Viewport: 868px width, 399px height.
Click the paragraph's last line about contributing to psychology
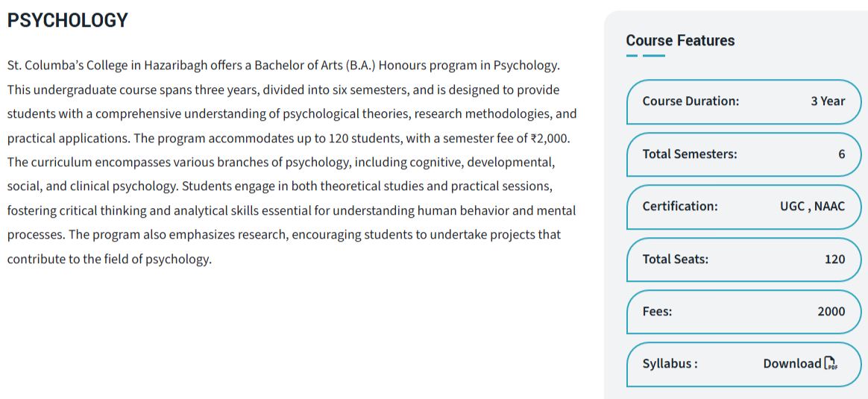point(110,259)
